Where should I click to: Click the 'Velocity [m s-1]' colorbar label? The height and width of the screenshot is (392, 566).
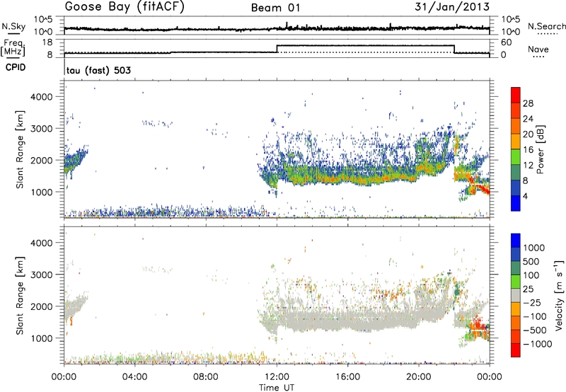click(x=559, y=295)
